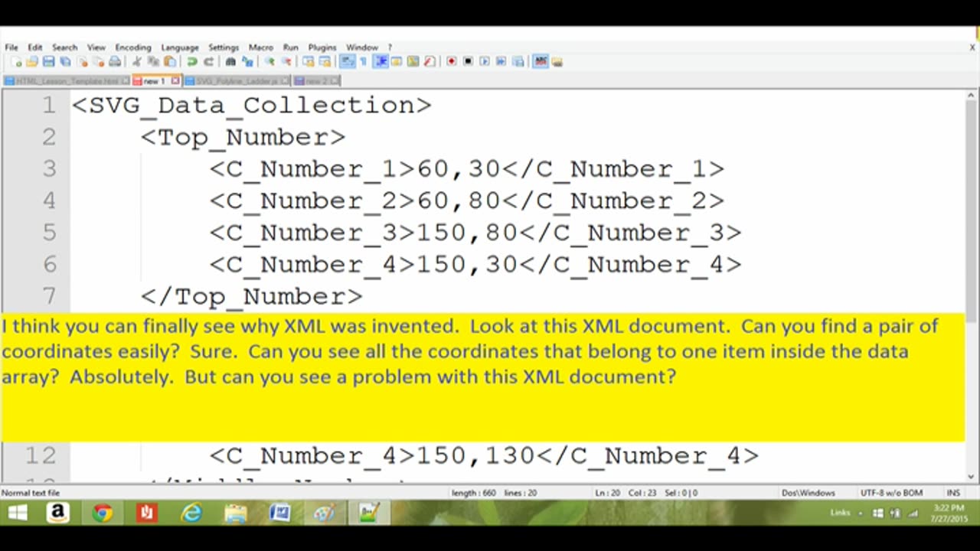The image size is (980, 551).
Task: Open File Explorer from the taskbar
Action: coord(235,512)
